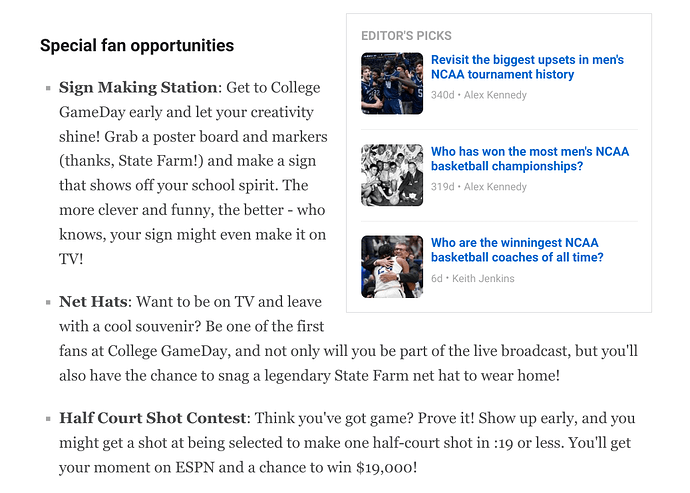Click the bullet marker beside Net Hats

(x=48, y=302)
